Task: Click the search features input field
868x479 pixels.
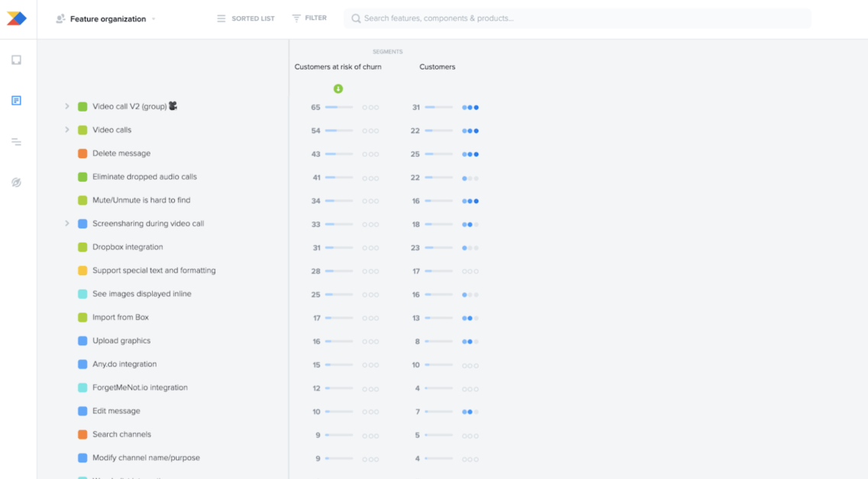Action: [535, 18]
